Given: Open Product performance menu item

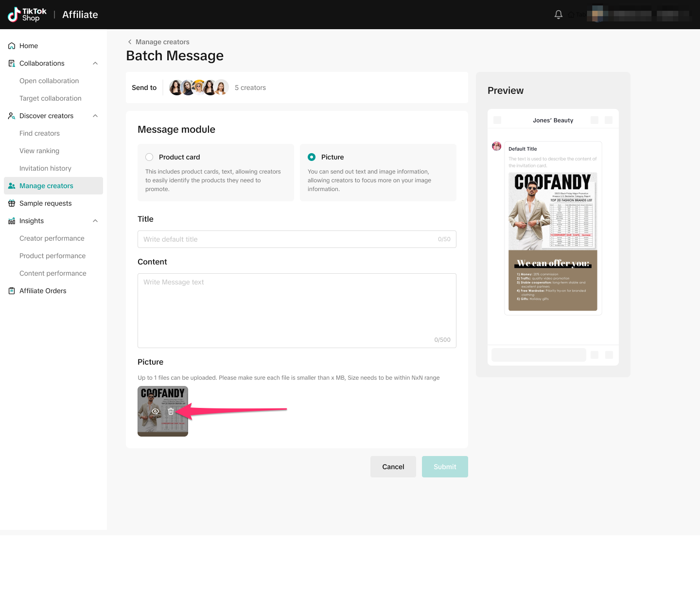Looking at the screenshot, I should click(52, 256).
